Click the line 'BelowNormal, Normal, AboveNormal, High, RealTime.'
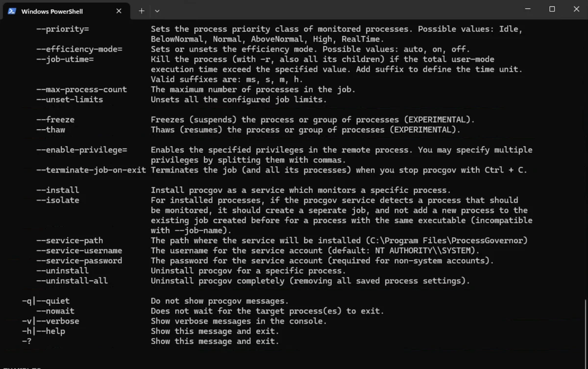Screen dimensions: 588x369 268,39
